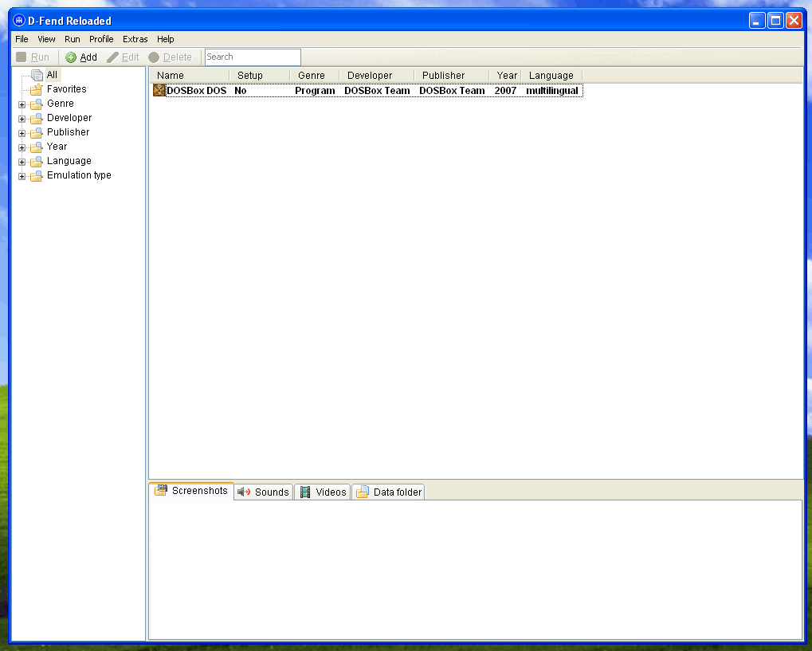Select the Year tree item
The image size is (812, 651).
57,147
